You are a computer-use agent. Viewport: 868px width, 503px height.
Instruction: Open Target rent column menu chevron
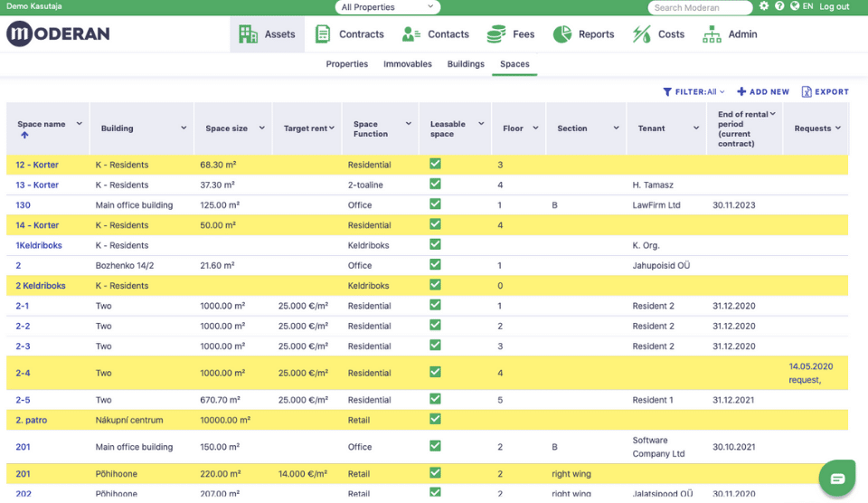(x=332, y=128)
